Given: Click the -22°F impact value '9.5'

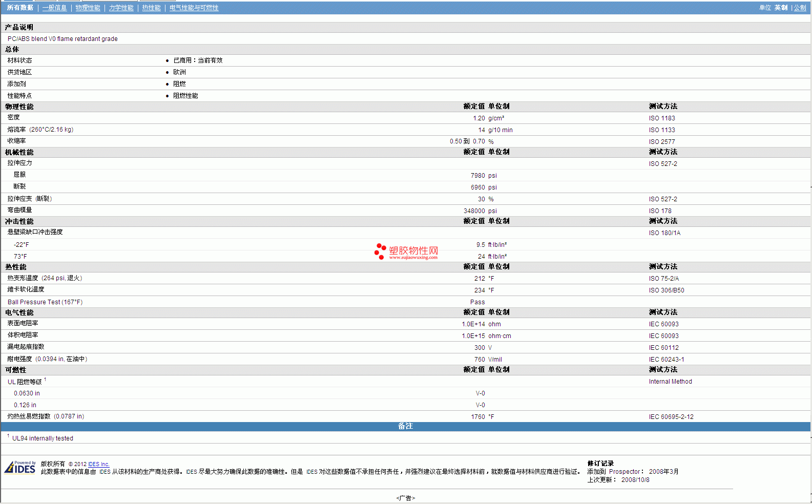Looking at the screenshot, I should pos(480,245).
